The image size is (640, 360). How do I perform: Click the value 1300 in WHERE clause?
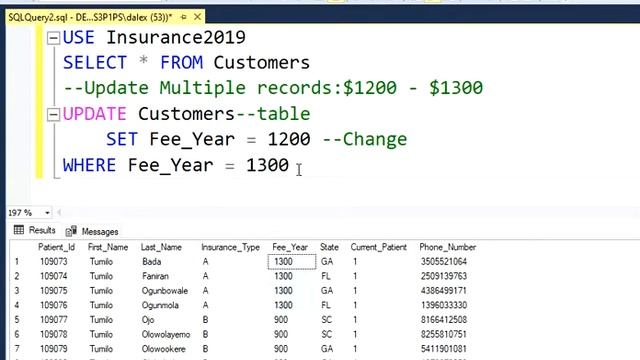pyautogui.click(x=267, y=165)
